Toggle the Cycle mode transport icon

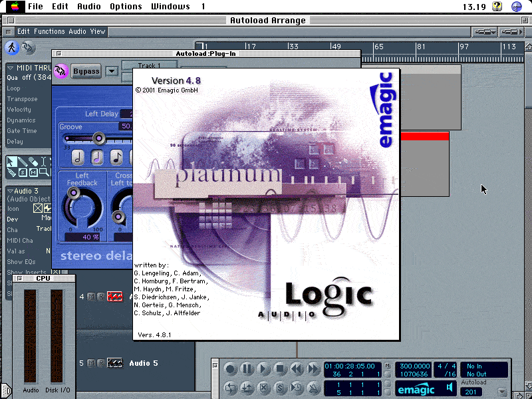click(231, 388)
